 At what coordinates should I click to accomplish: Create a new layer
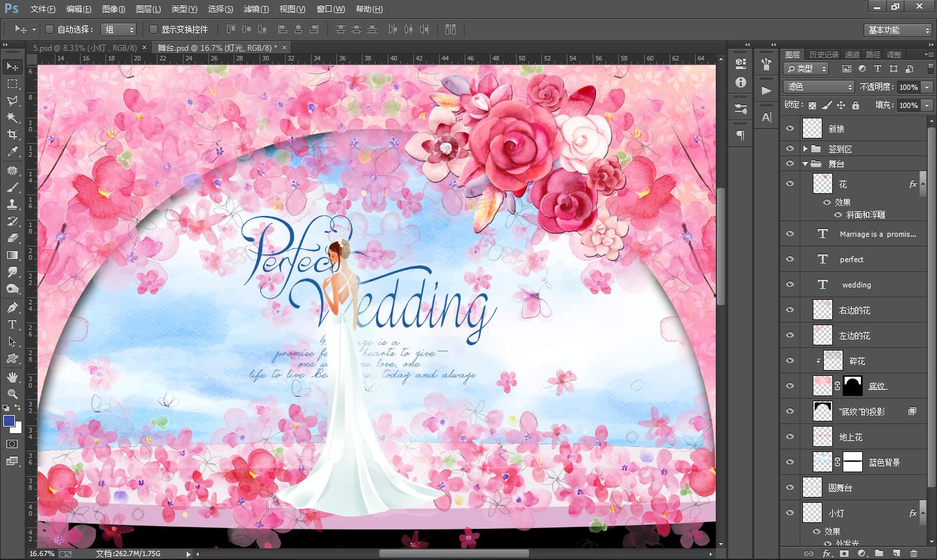pyautogui.click(x=897, y=553)
